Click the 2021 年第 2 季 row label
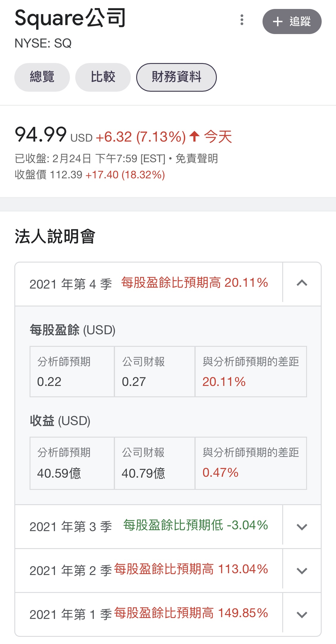 (x=70, y=571)
